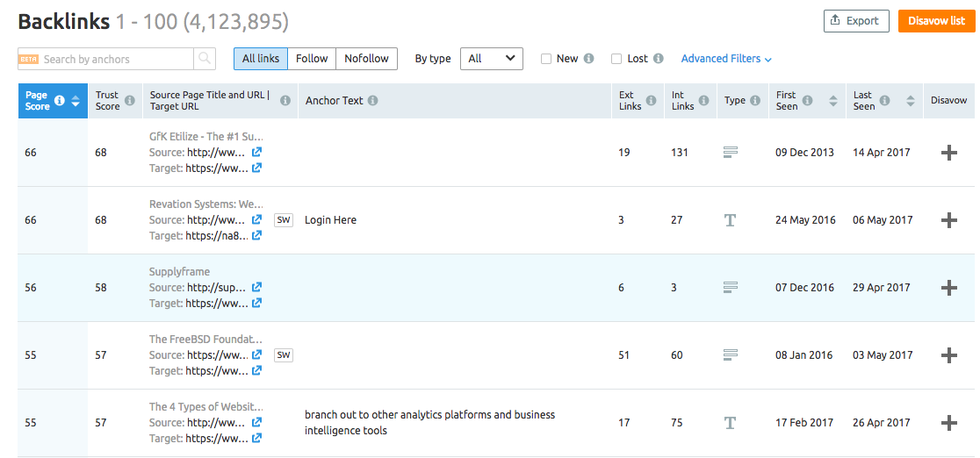
Task: Disavow the GfK Etilize backlink with plus icon
Action: click(x=948, y=153)
